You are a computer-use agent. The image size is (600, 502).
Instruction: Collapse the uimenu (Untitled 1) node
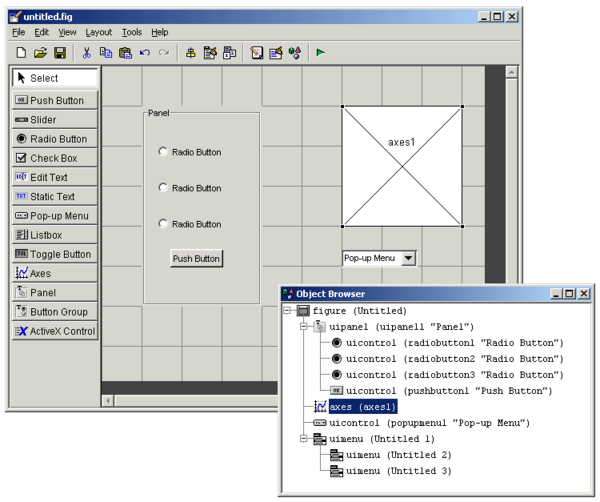point(304,438)
